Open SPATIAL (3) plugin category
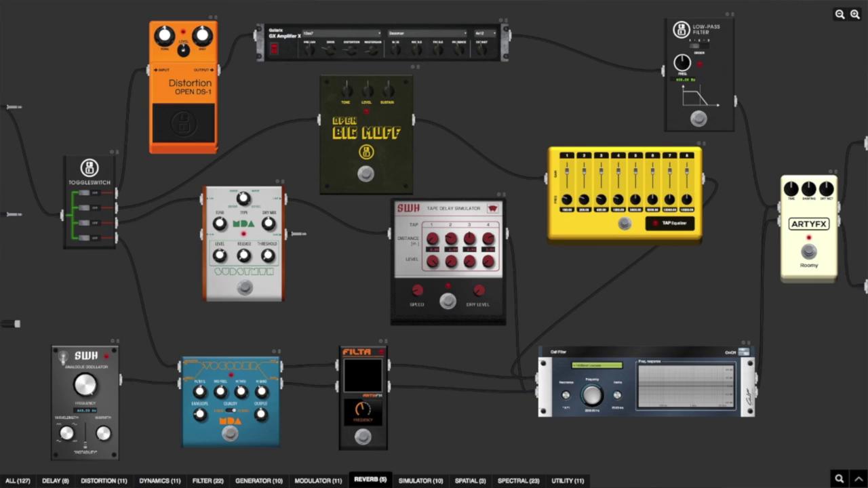This screenshot has height=488, width=868. pyautogui.click(x=470, y=481)
